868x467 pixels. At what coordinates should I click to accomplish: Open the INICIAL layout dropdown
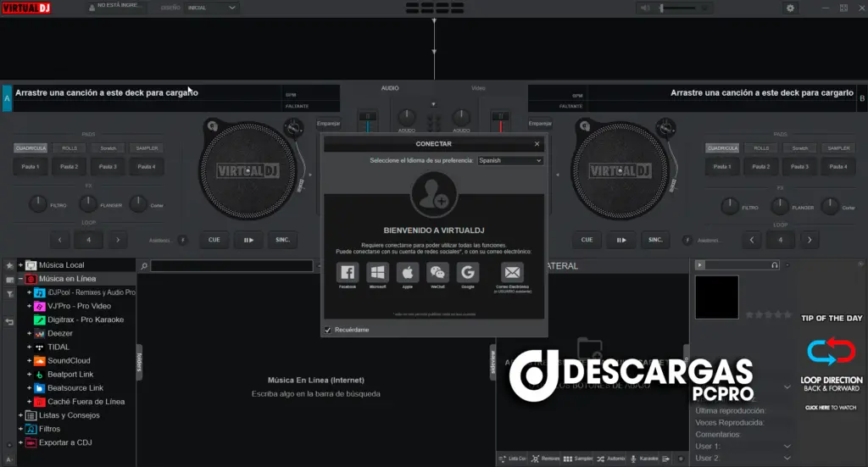tap(210, 8)
